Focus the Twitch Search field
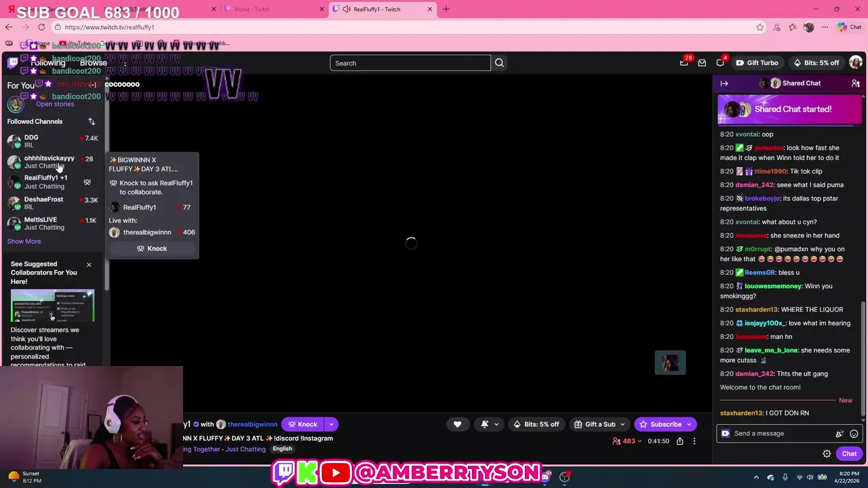Viewport: 868px width, 488px height. click(x=410, y=63)
